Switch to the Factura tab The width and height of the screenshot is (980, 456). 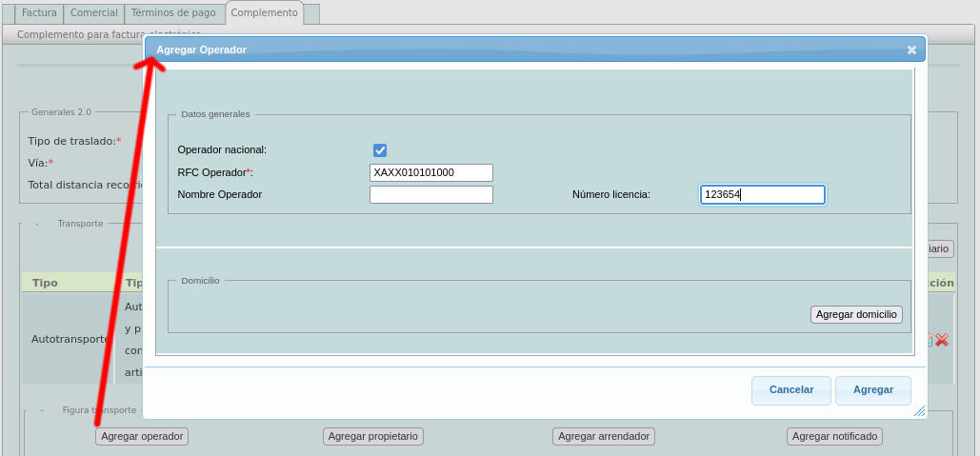40,13
